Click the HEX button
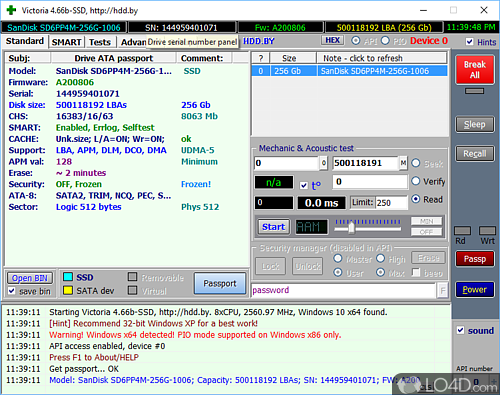 [x=332, y=40]
